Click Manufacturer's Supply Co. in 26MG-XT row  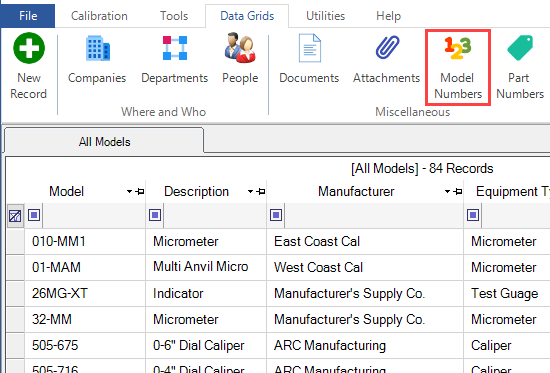click(x=365, y=293)
